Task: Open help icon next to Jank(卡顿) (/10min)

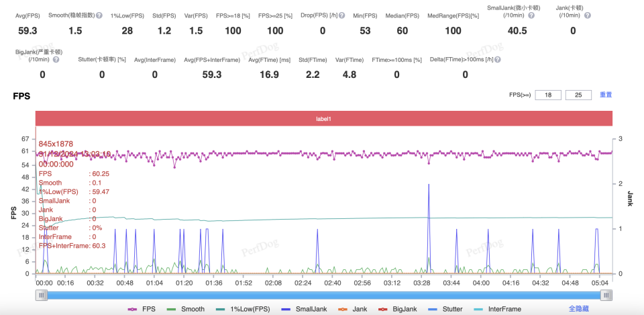Action: click(588, 15)
